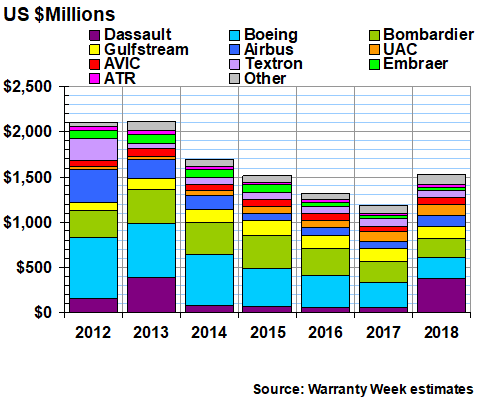480x400 pixels.
Task: Click the 2016 x-axis label
Action: coord(325,332)
